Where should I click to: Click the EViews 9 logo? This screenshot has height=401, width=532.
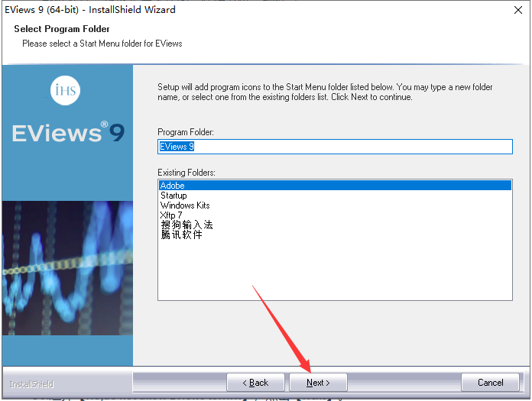[67, 133]
